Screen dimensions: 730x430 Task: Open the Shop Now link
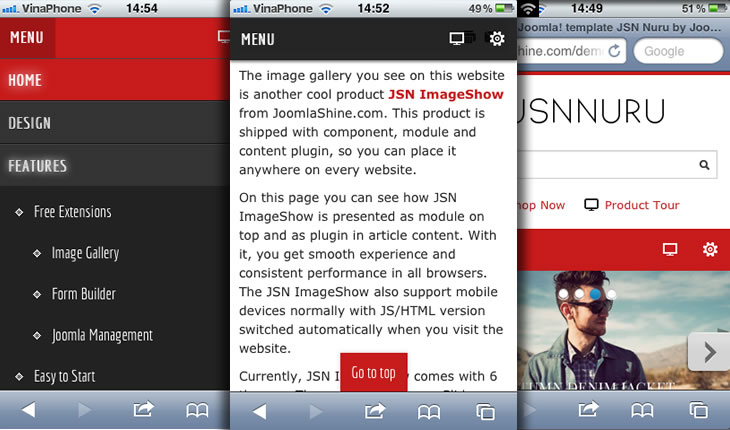click(x=541, y=205)
